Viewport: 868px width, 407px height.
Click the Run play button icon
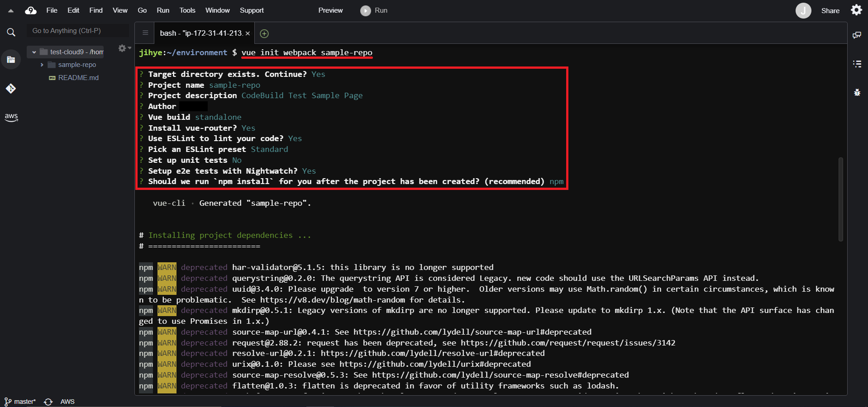pyautogui.click(x=365, y=10)
